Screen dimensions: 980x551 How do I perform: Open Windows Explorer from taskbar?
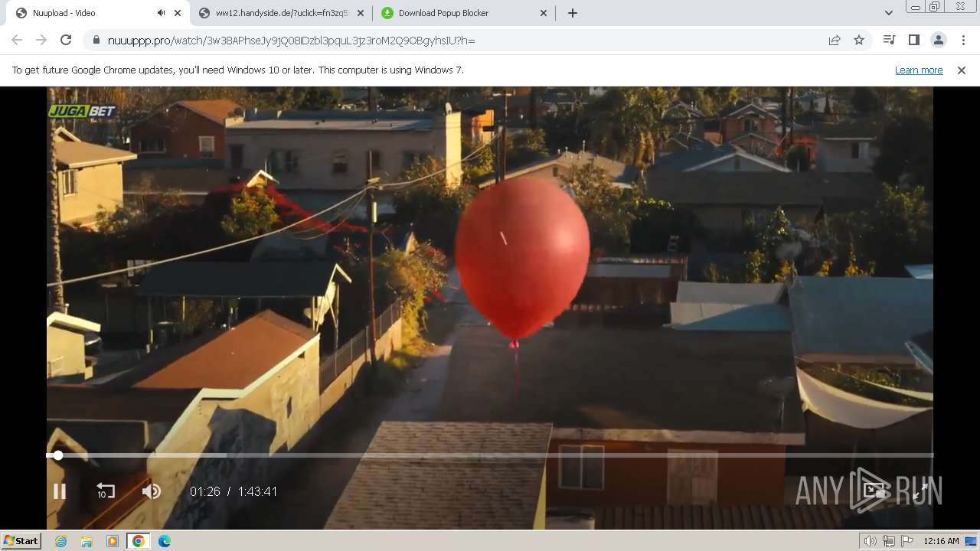[x=87, y=541]
